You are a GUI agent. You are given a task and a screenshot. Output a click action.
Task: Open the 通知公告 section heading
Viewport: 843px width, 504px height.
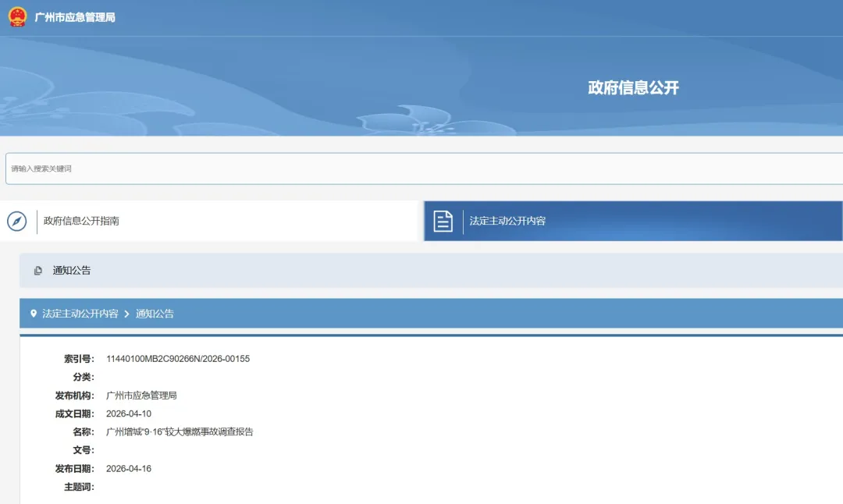[x=72, y=271]
